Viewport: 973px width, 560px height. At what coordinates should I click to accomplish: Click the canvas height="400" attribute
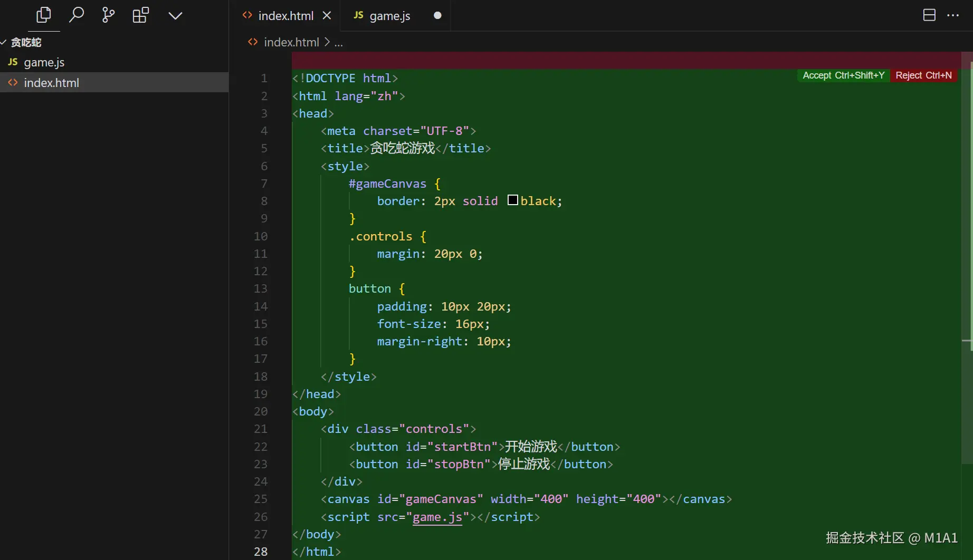[x=618, y=499]
